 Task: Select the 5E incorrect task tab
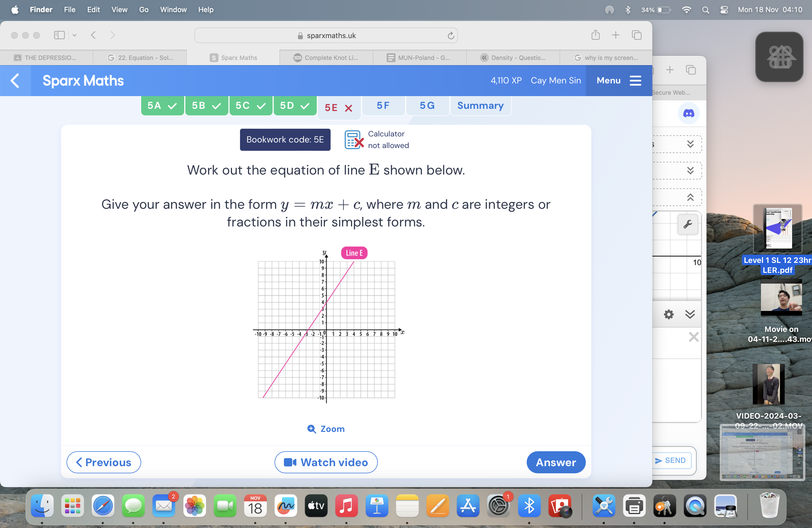pos(339,108)
